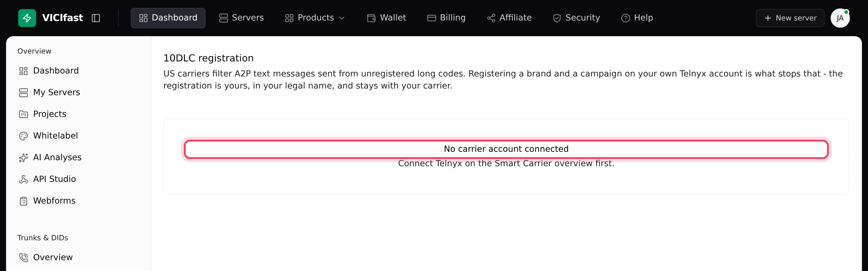Expand the Products dropdown menu
The image size is (868, 271).
coord(315,18)
